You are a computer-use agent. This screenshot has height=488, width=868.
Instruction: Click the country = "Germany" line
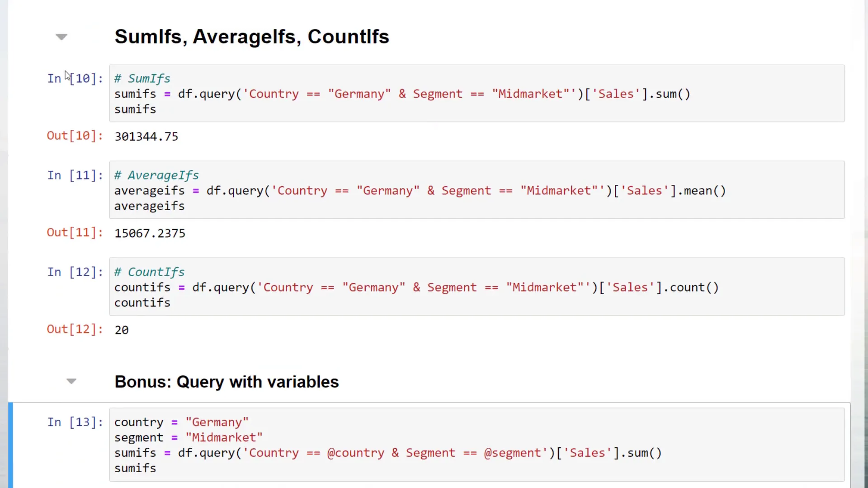pyautogui.click(x=181, y=422)
